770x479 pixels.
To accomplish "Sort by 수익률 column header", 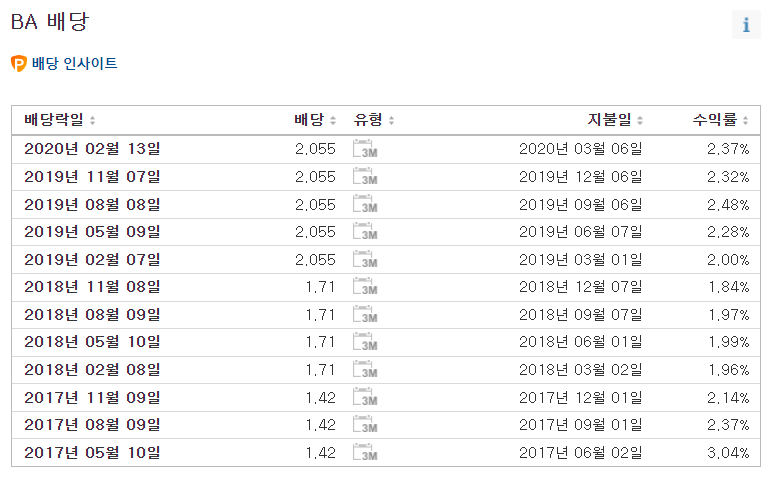I will coord(720,120).
